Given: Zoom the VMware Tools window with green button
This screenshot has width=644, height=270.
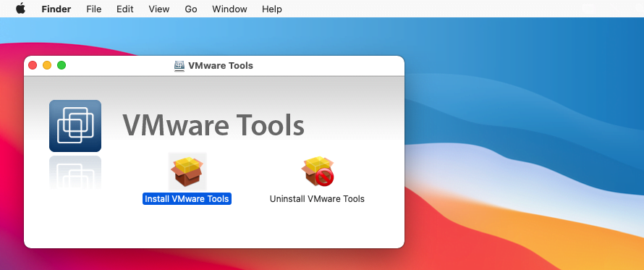Looking at the screenshot, I should click(x=62, y=65).
